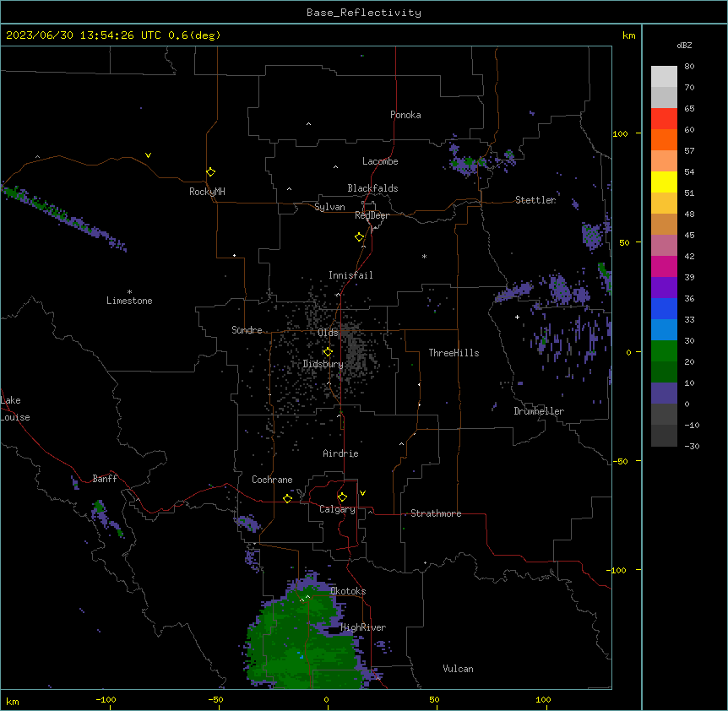
Task: Select the Sundre label
Action: click(x=247, y=330)
